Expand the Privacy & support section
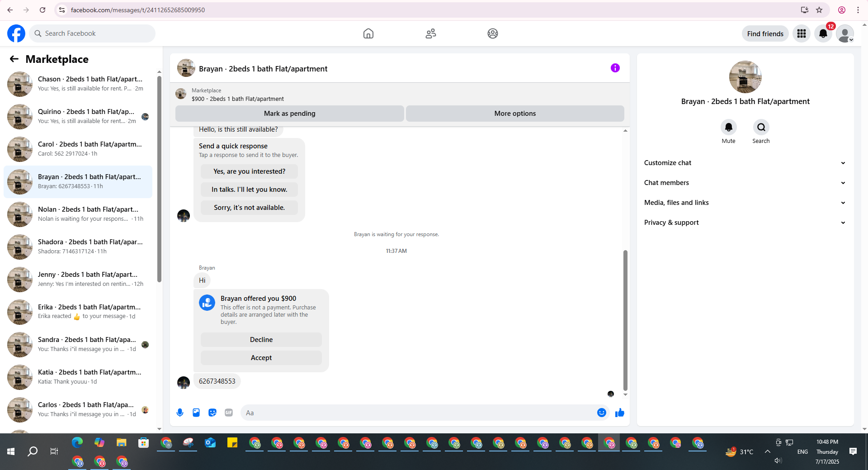The height and width of the screenshot is (470, 868). tap(745, 223)
